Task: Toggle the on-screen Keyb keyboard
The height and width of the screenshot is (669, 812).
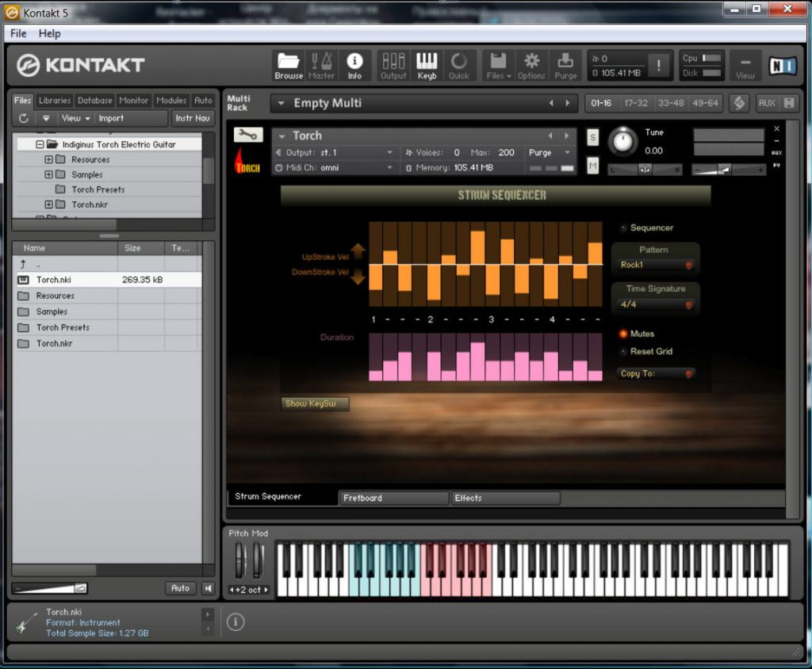Action: pyautogui.click(x=427, y=66)
